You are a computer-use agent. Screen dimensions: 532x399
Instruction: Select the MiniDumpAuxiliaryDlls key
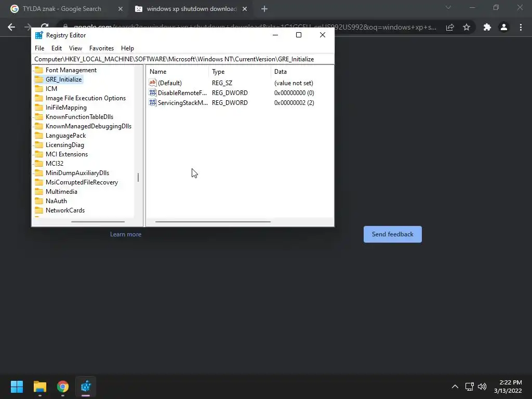coord(77,172)
